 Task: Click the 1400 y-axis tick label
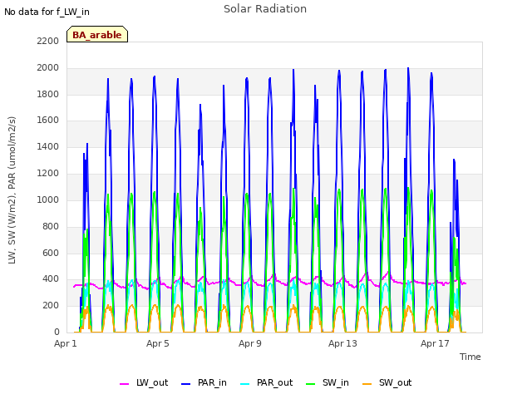pyautogui.click(x=48, y=146)
